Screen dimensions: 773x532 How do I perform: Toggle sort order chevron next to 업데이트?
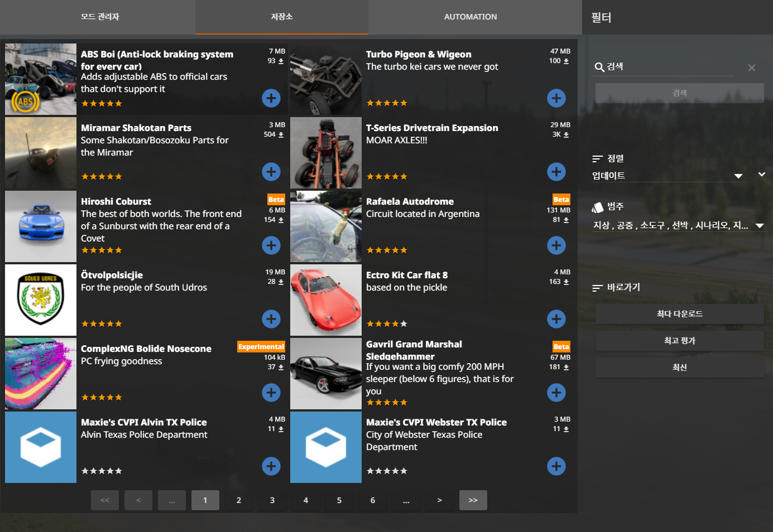[x=762, y=175]
